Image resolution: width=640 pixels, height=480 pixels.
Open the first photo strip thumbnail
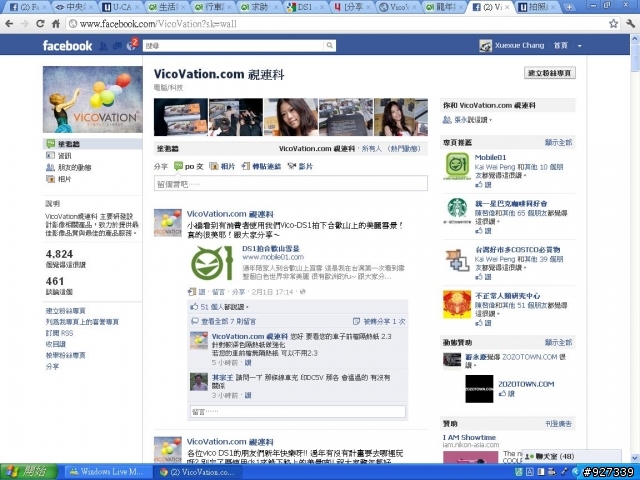click(180, 117)
